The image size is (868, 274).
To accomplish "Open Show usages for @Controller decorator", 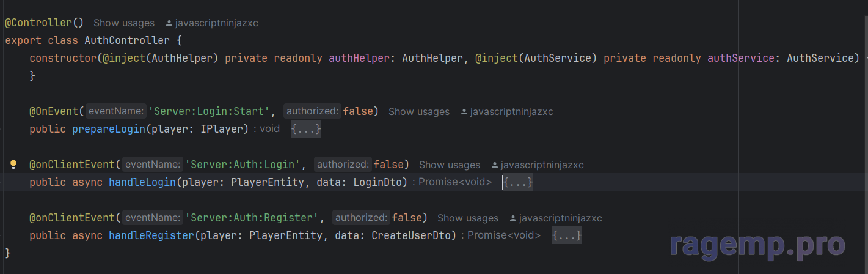I will [124, 23].
